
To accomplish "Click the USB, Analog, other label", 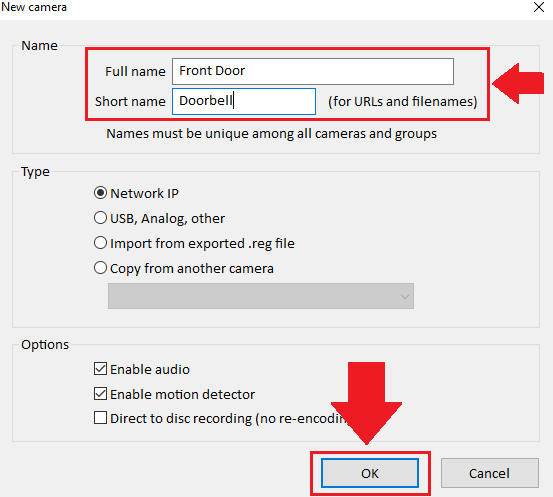I will (168, 219).
